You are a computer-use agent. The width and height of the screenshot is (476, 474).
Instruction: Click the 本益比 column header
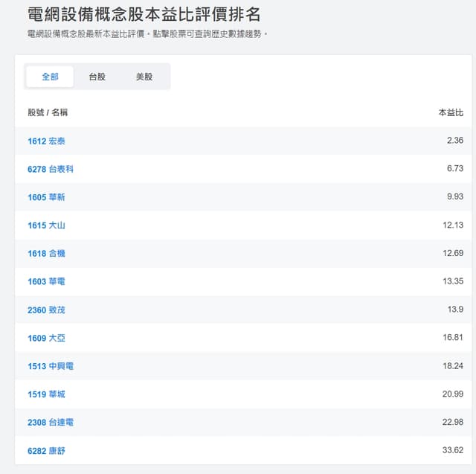tap(451, 112)
